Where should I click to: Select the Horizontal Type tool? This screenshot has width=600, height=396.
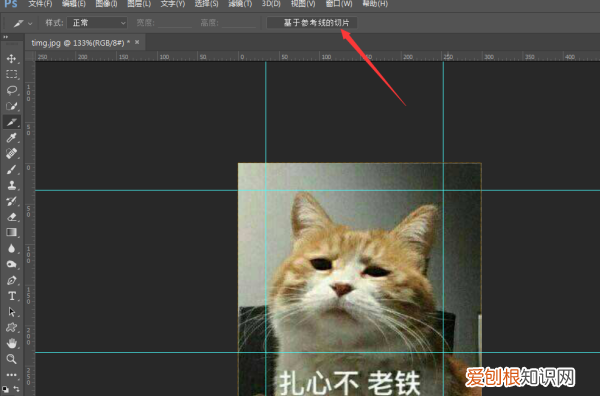pyautogui.click(x=11, y=296)
